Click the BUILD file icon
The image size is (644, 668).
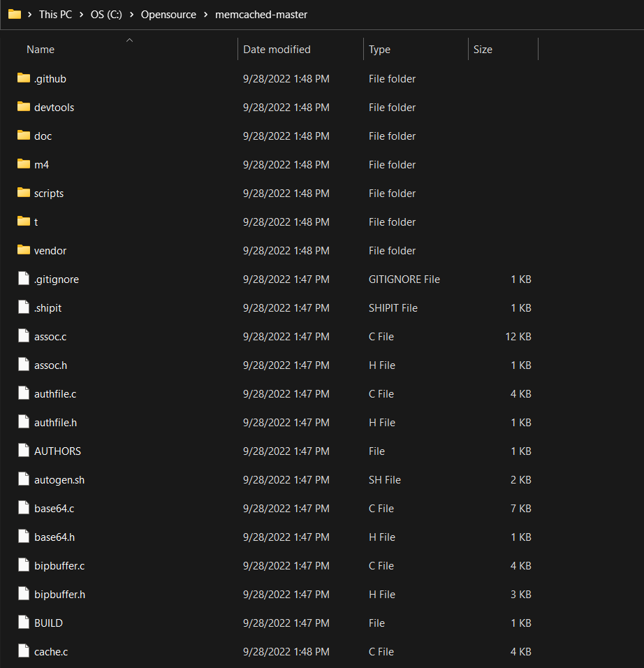(24, 622)
